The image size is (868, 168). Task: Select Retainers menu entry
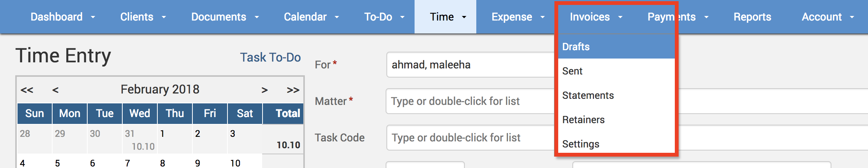(583, 120)
